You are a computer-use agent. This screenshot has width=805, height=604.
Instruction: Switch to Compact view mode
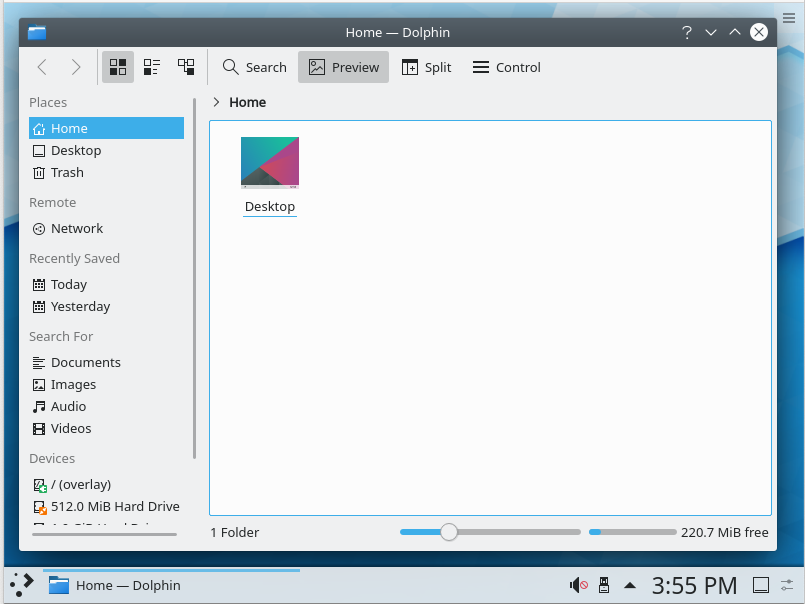point(152,67)
